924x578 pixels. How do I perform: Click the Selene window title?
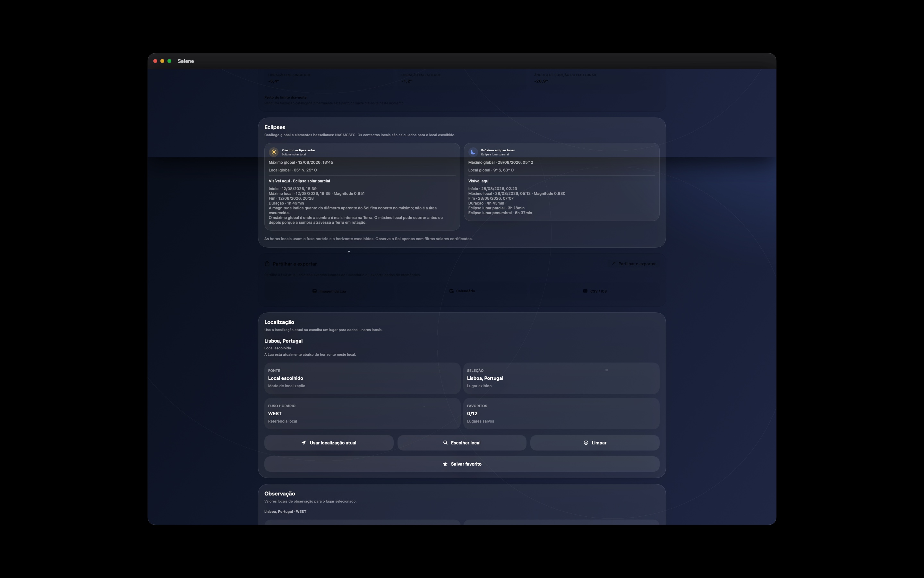pyautogui.click(x=185, y=61)
